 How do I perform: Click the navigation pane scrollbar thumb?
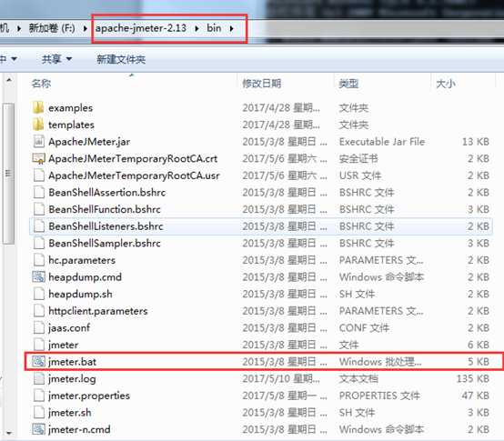tap(8, 174)
